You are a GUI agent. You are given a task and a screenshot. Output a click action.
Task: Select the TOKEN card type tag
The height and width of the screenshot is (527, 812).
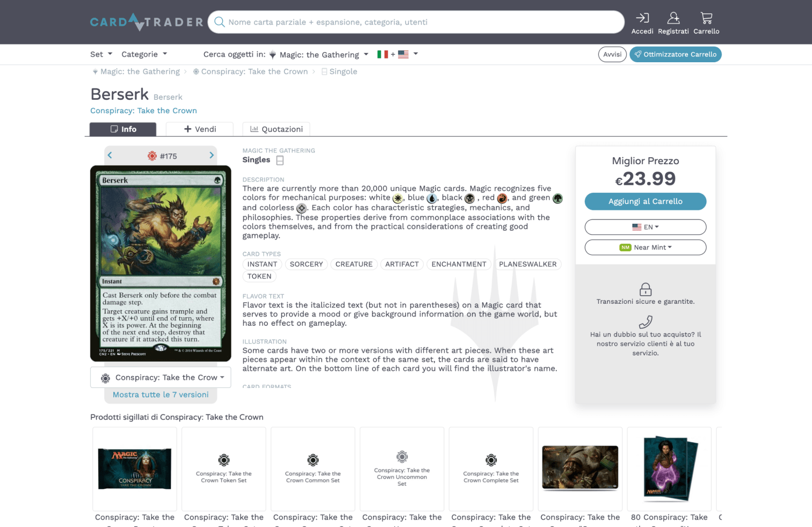259,276
